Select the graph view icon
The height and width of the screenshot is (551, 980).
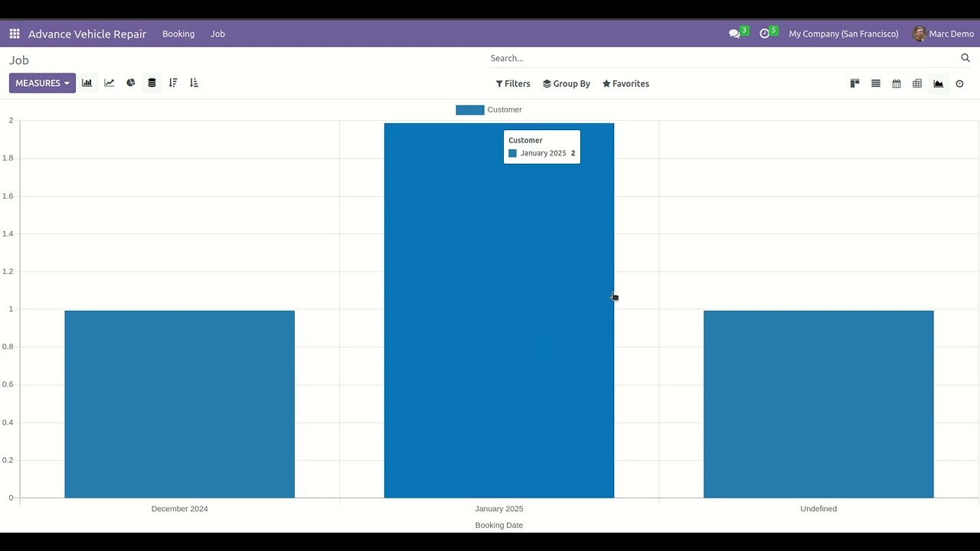coord(939,83)
